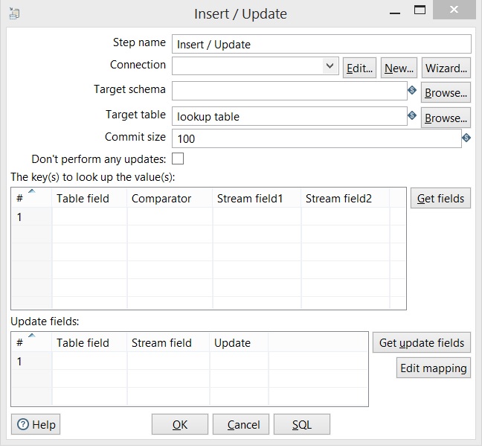Click the Help question mark button
Image resolution: width=482 pixels, height=448 pixels.
tap(36, 425)
